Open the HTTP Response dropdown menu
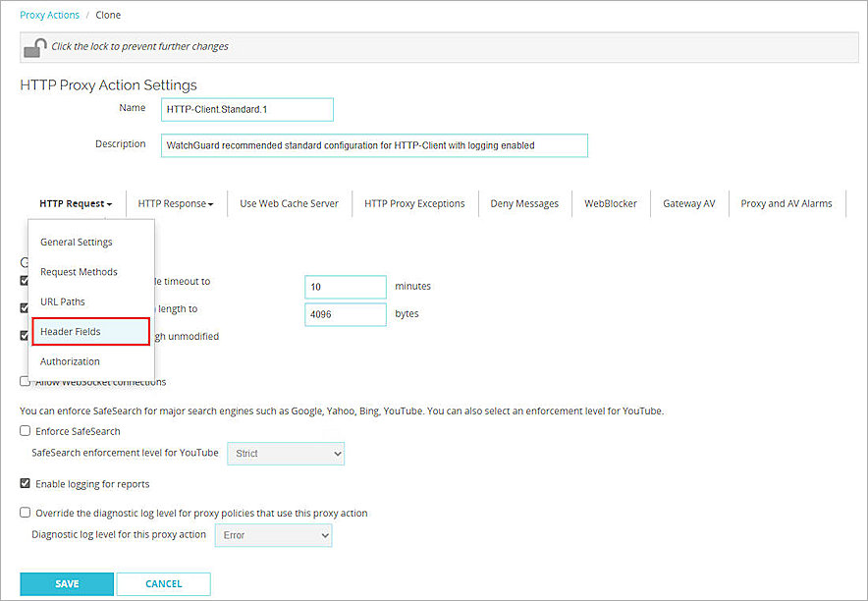This screenshot has height=601, width=868. point(174,203)
